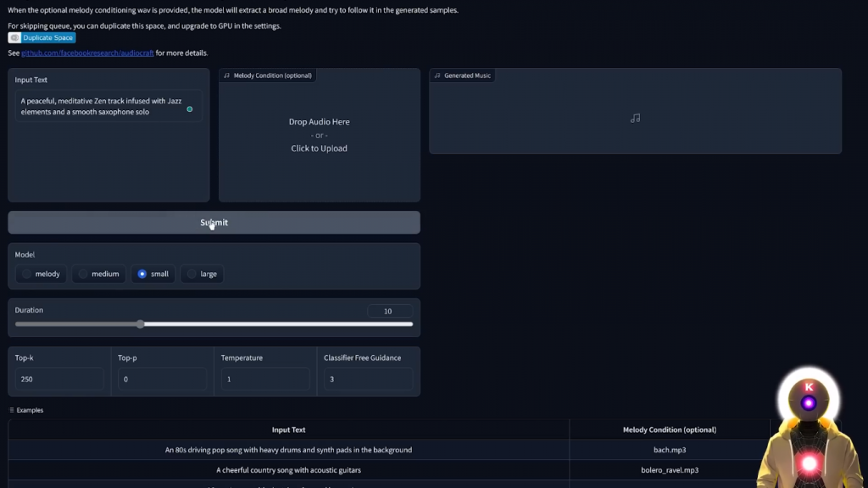The height and width of the screenshot is (488, 868).
Task: Select the medium model radio button
Action: (83, 274)
